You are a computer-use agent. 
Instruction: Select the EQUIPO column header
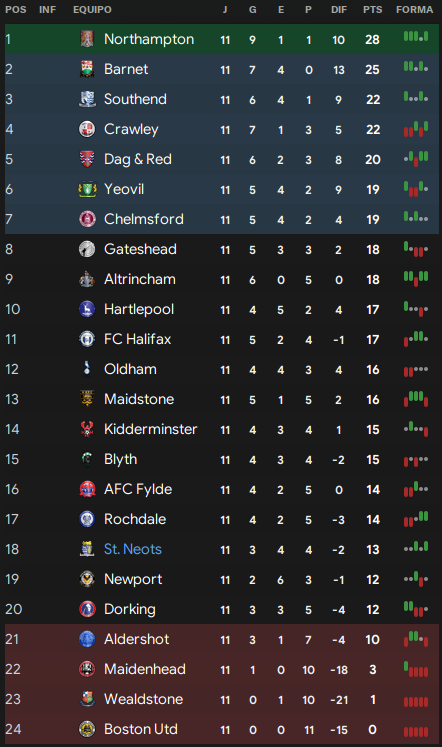pyautogui.click(x=92, y=10)
